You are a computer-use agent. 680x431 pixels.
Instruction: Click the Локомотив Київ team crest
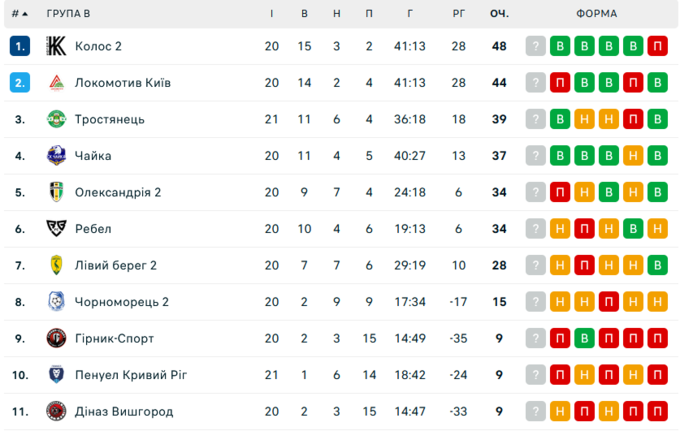click(56, 82)
